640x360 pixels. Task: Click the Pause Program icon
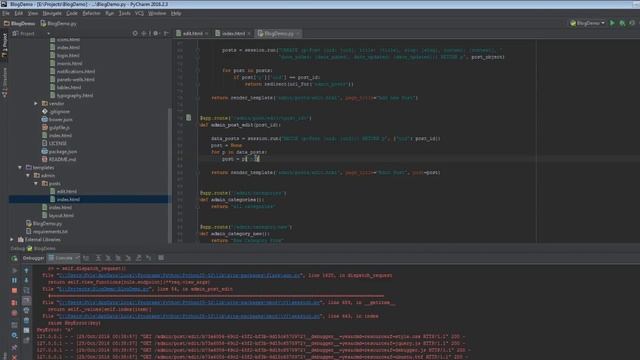pos(14,280)
